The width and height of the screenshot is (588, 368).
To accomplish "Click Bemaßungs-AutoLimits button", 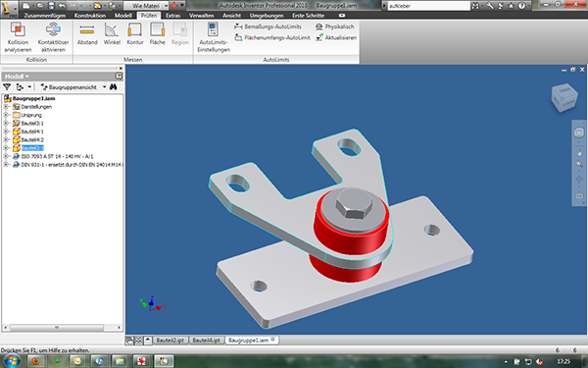I will [x=268, y=26].
